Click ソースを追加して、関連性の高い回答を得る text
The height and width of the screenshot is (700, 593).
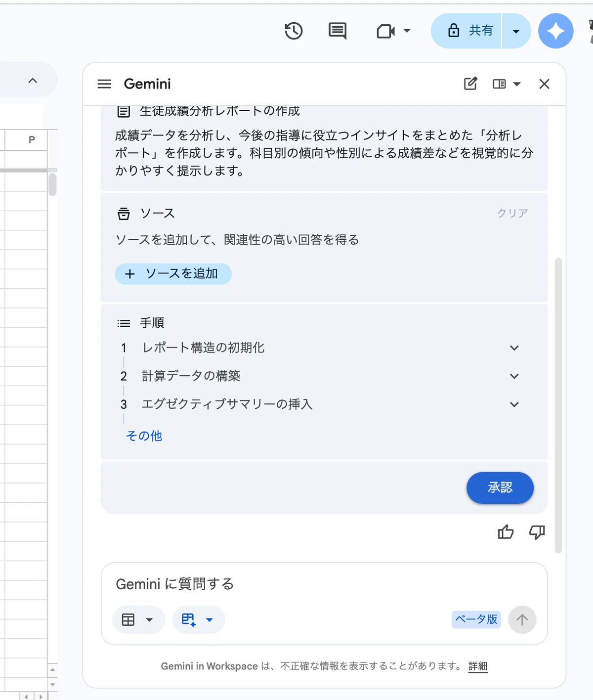(x=237, y=240)
